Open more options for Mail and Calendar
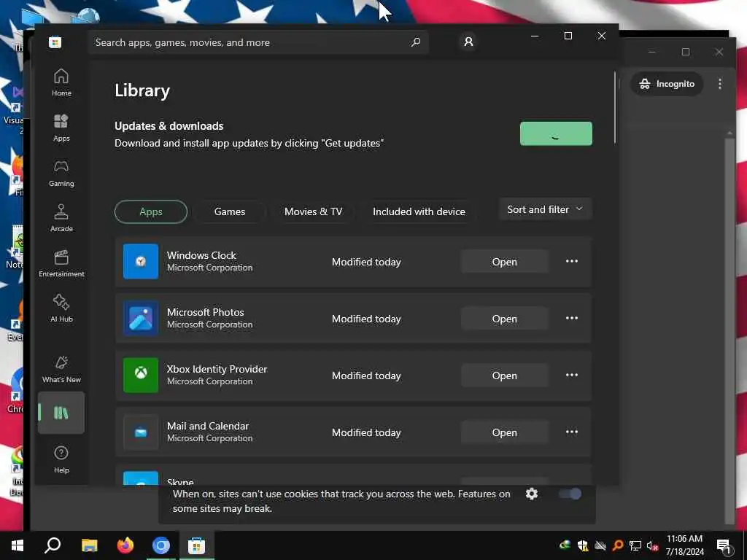The height and width of the screenshot is (560, 747). coord(572,432)
